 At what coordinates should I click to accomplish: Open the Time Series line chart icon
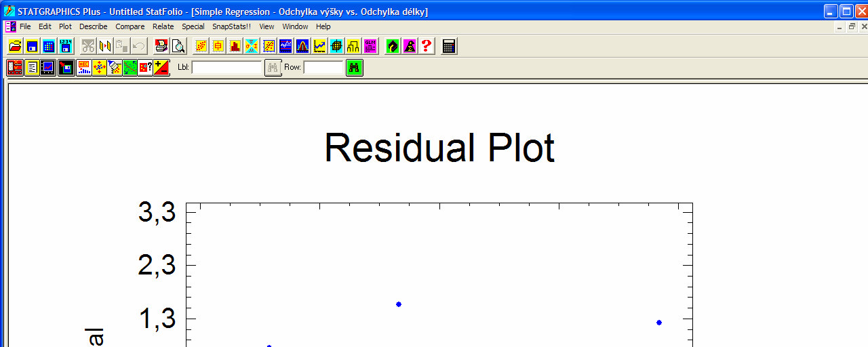pos(319,46)
